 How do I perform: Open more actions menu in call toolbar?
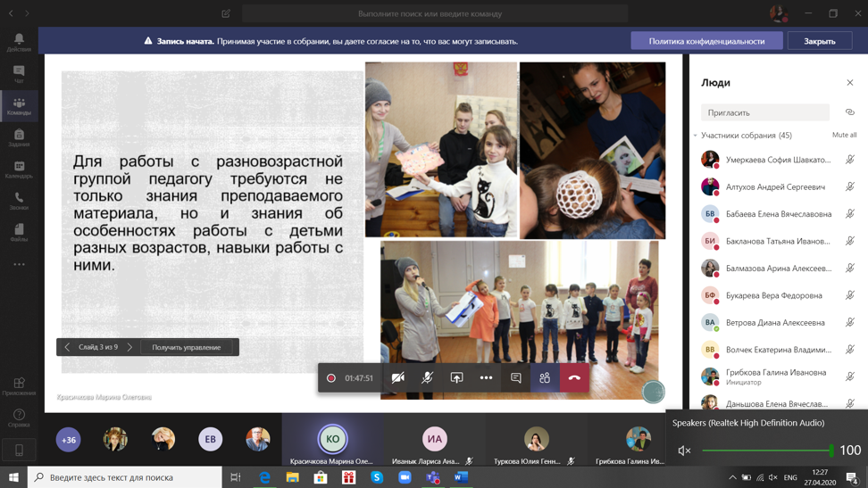486,378
